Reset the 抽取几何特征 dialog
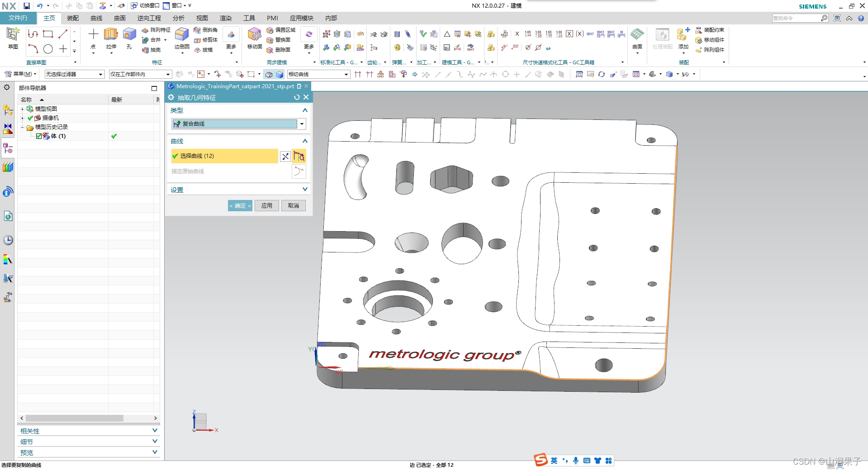The width and height of the screenshot is (868, 470). 297,97
